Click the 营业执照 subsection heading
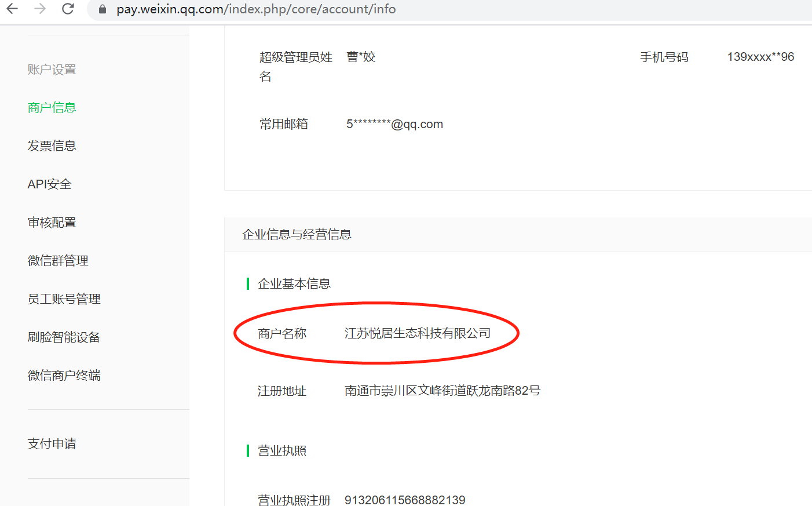Image resolution: width=812 pixels, height=506 pixels. point(282,450)
